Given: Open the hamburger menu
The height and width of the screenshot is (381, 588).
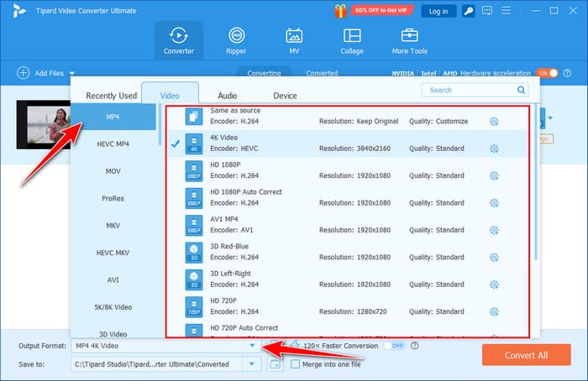Looking at the screenshot, I should [507, 10].
